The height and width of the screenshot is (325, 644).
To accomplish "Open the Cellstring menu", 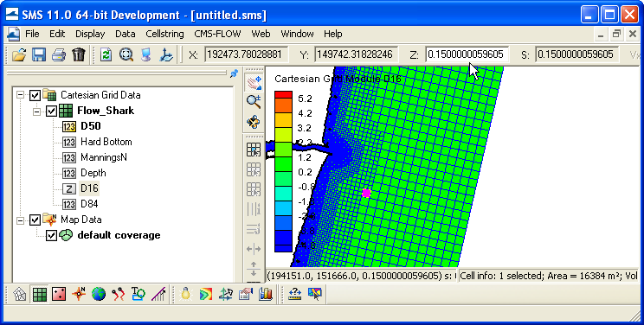I will click(x=164, y=34).
